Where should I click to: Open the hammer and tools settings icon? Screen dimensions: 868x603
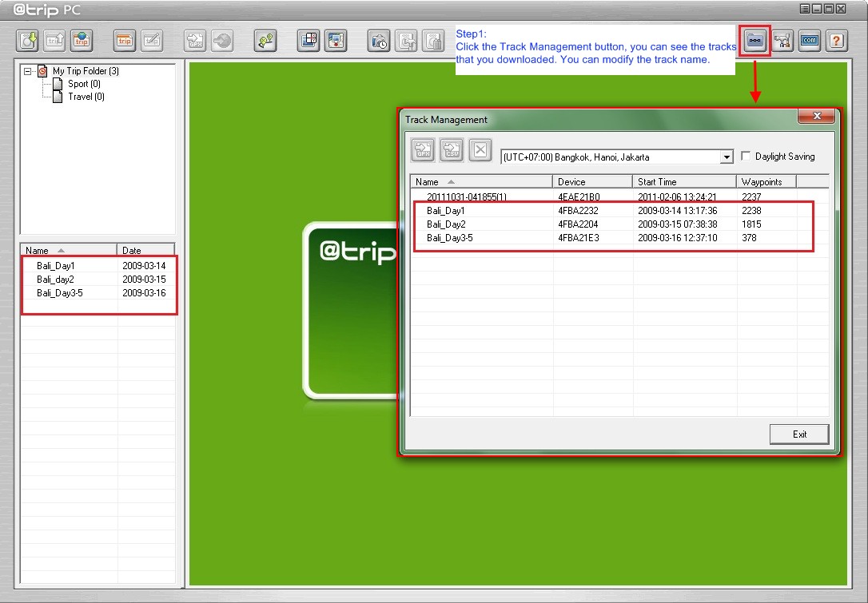[x=782, y=41]
